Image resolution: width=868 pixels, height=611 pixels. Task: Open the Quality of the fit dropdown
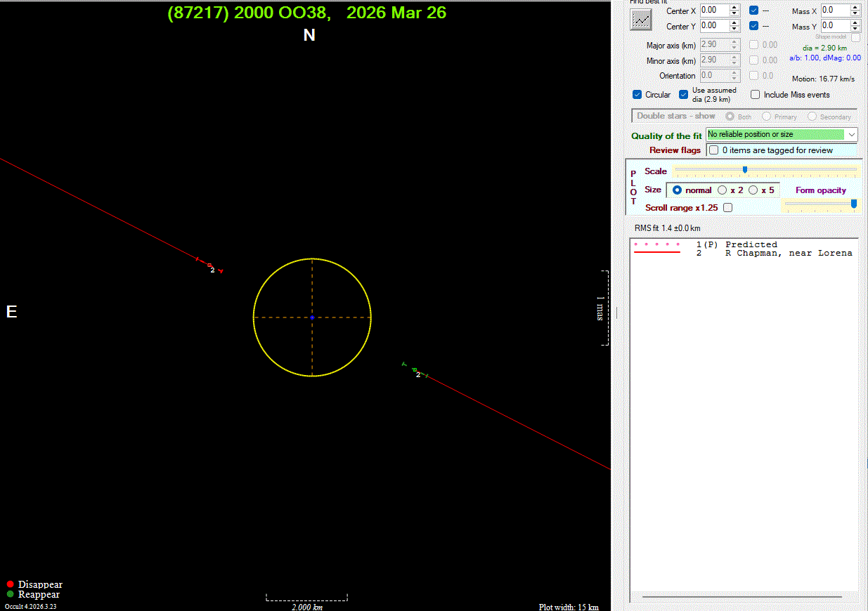pos(852,134)
